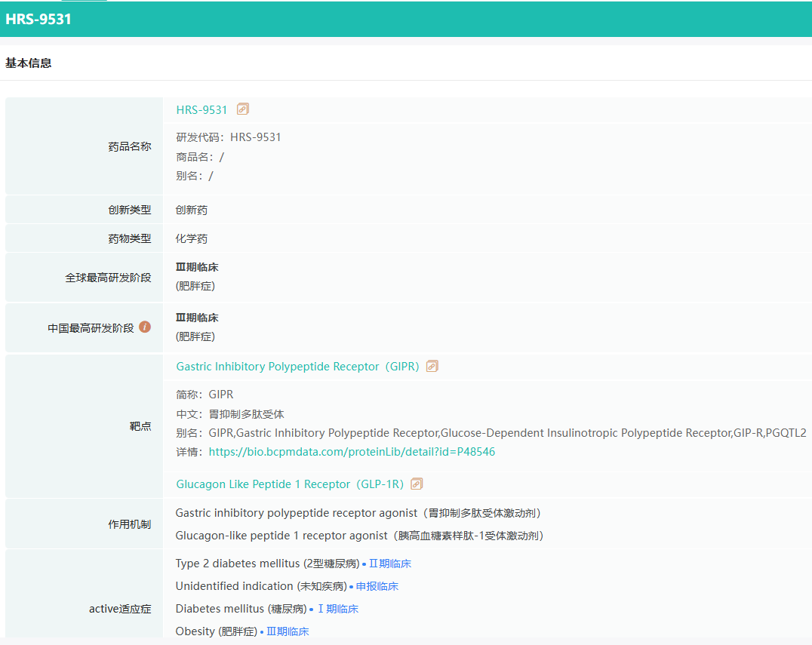Click the link icon after the GIPR target name
This screenshot has width=812, height=645.
(432, 367)
